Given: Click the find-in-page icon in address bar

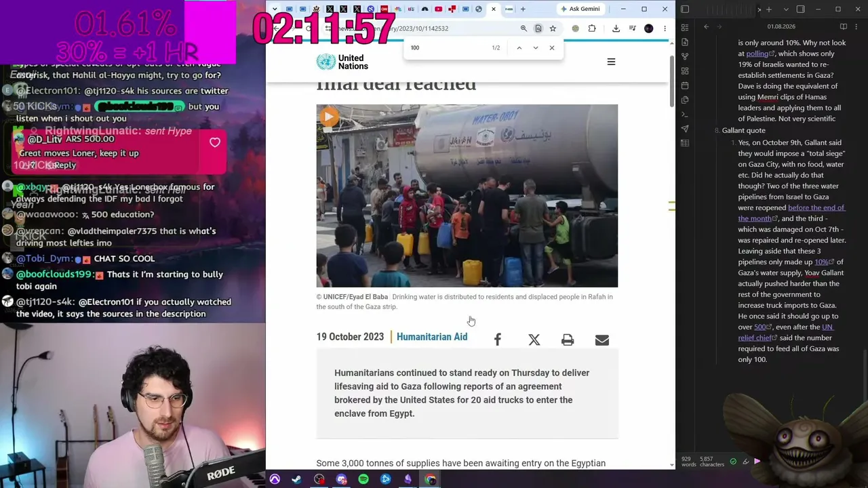Looking at the screenshot, I should [538, 28].
